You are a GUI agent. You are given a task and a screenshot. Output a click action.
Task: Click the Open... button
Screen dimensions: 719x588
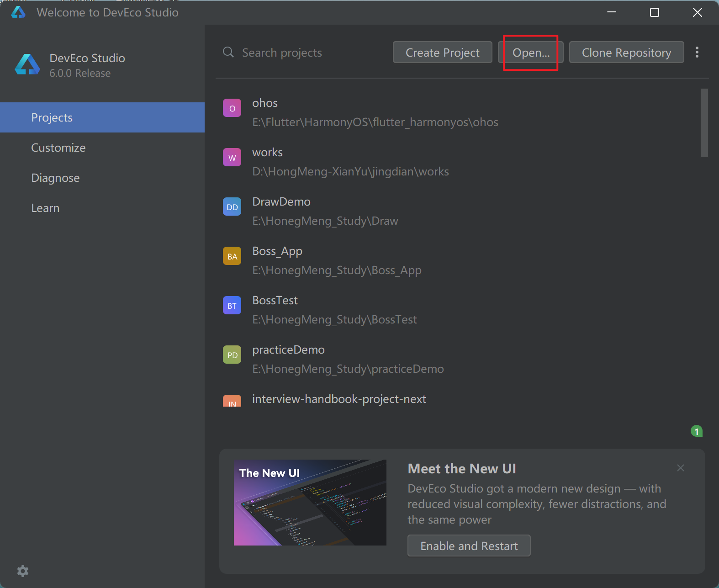(531, 53)
